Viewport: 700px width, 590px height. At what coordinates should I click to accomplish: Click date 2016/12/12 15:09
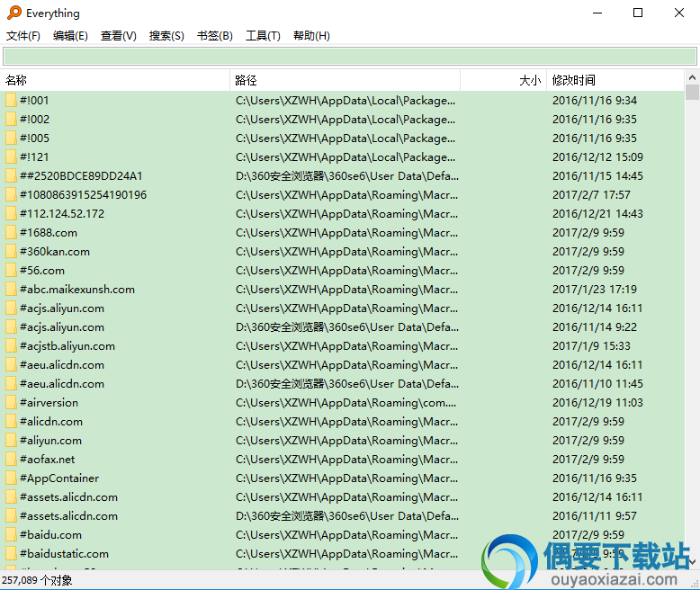point(597,157)
